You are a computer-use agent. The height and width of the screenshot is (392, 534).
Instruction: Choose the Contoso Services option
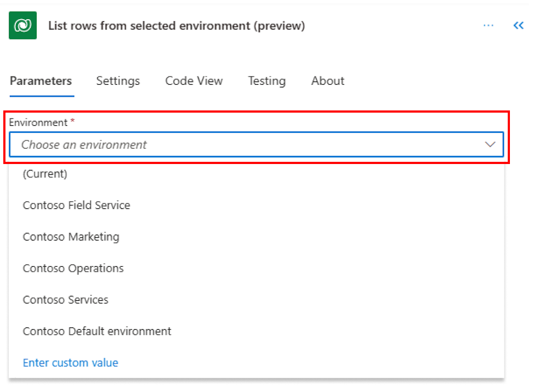[66, 300]
